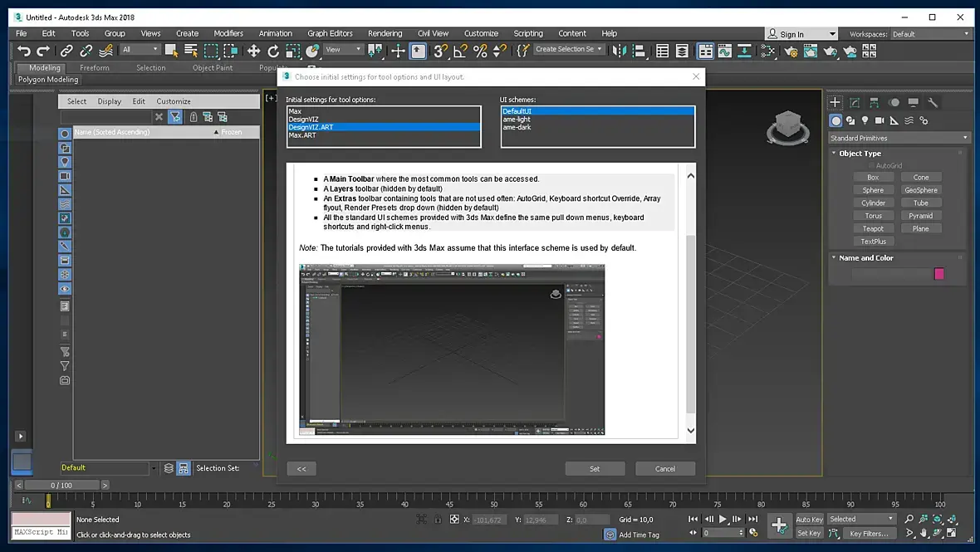Open the View coordinate system dropdown
Screen dimensions: 980x552
pos(344,49)
